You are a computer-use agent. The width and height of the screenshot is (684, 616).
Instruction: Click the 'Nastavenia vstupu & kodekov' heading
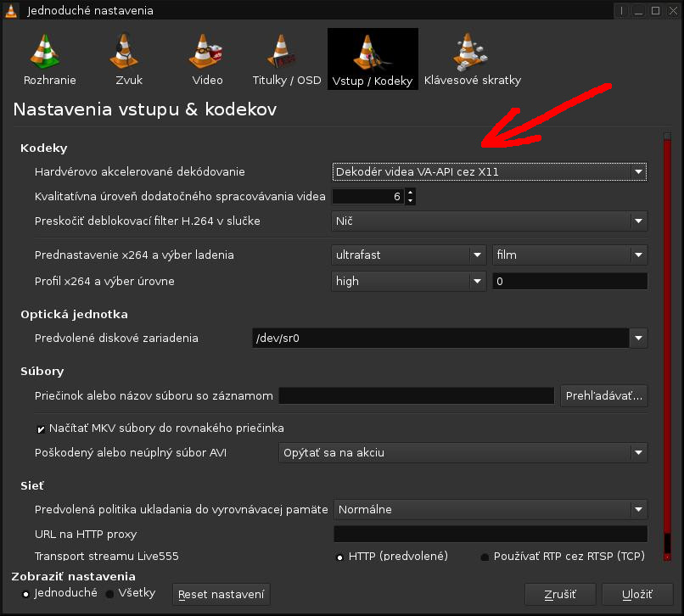pyautogui.click(x=145, y=109)
